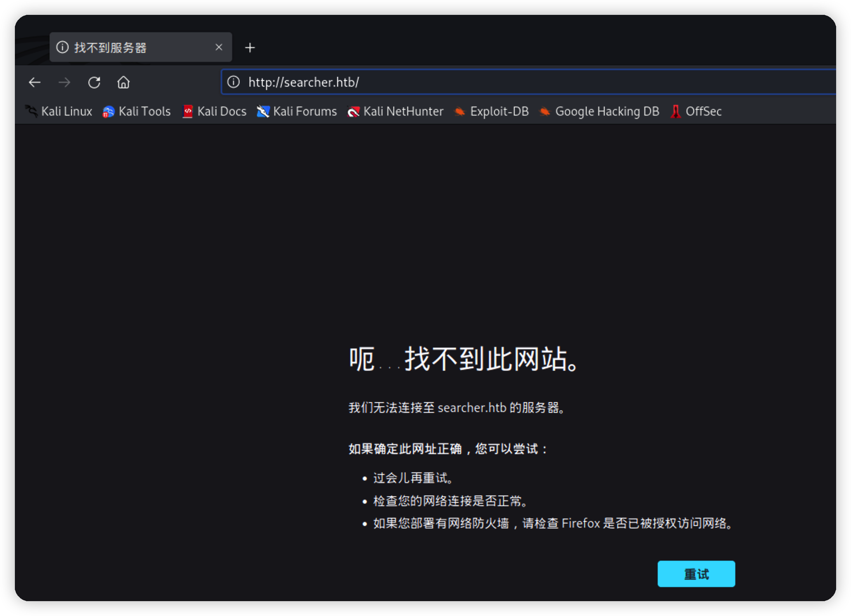Open the Kali Linux bookmark
Image resolution: width=851 pixels, height=616 pixels.
59,111
